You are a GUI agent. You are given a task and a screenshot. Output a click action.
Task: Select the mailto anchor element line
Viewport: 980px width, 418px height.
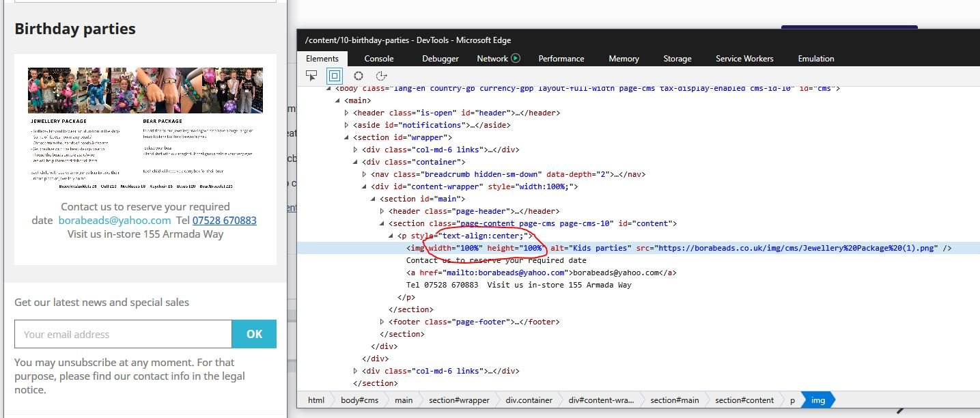coord(542,273)
